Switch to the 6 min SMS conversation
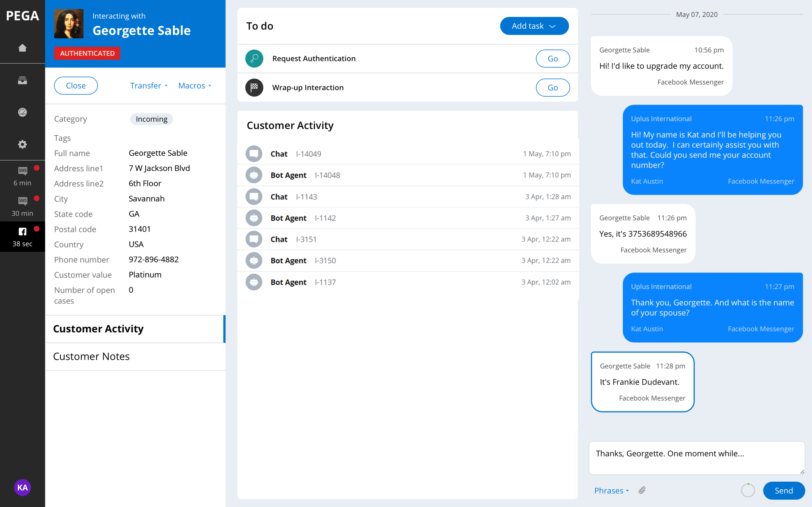The width and height of the screenshot is (812, 507). pyautogui.click(x=23, y=176)
